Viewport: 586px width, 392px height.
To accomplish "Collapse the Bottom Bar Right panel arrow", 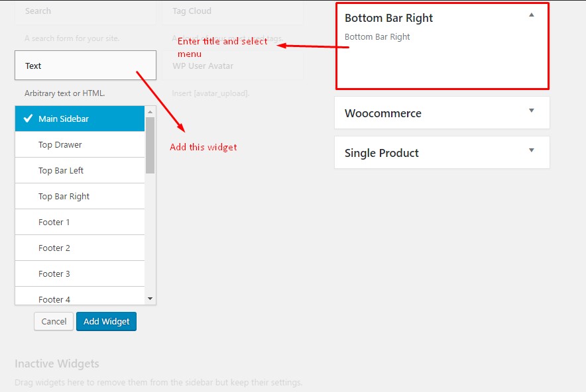I will tap(531, 15).
